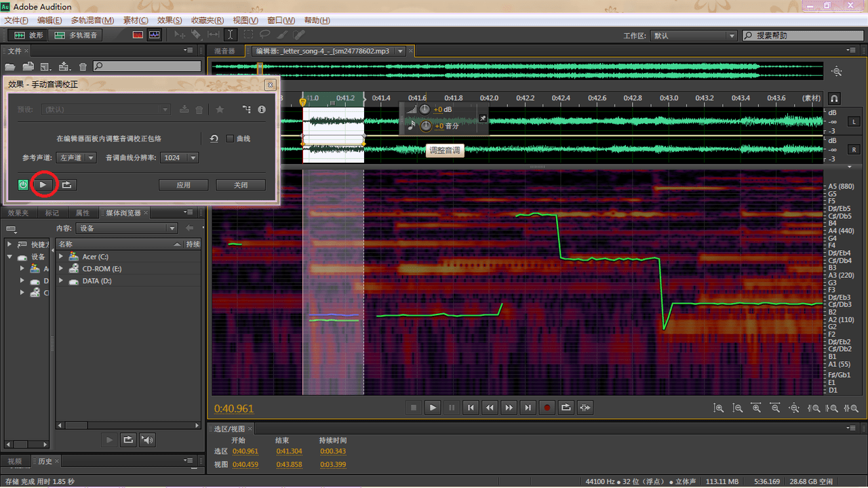Image resolution: width=868 pixels, height=488 pixels.
Task: Open the 收藏夹(R) menu
Action: pyautogui.click(x=208, y=20)
